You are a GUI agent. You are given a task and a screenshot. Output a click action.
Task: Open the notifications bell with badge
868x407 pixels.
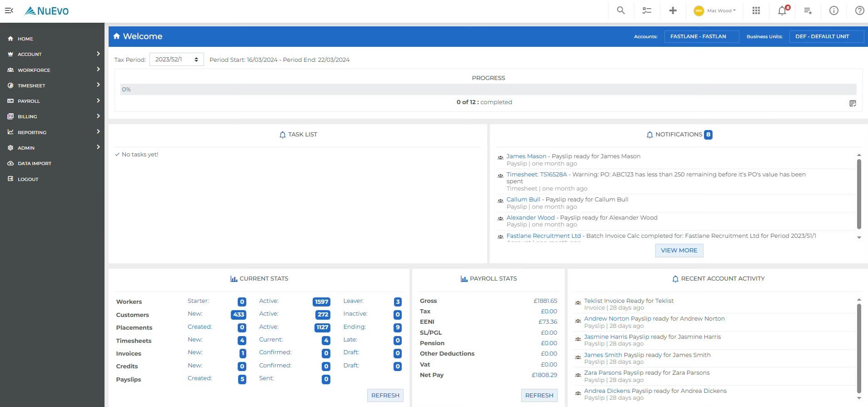[783, 10]
